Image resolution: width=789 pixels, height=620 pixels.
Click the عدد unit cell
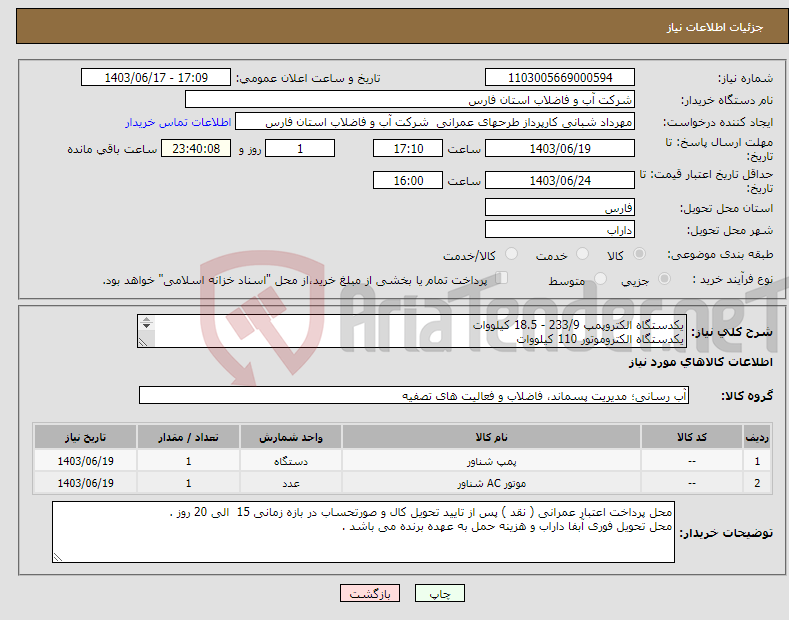[x=291, y=483]
